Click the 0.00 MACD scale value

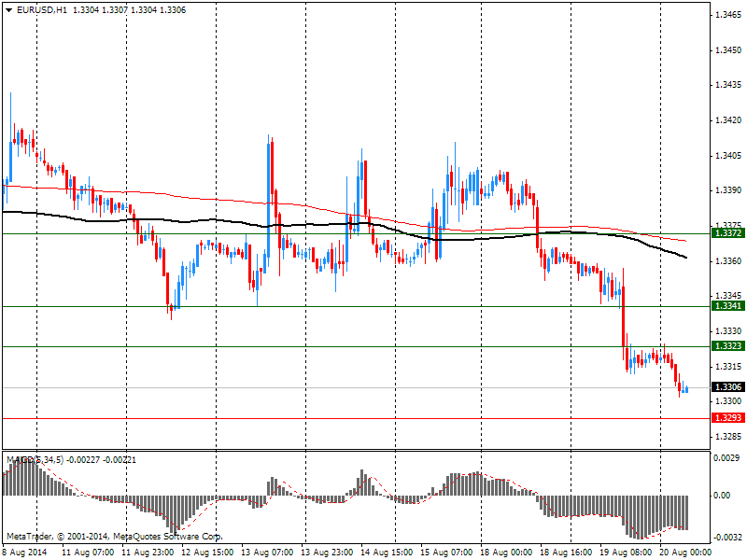722,496
